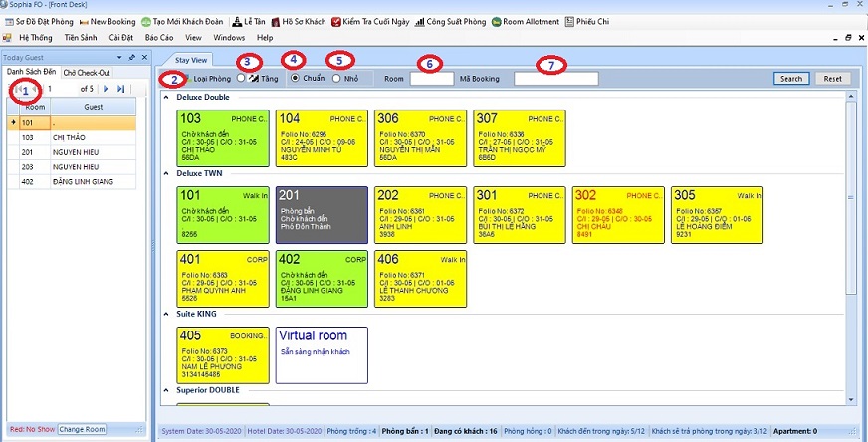Collapse the Suite KING group
The image size is (868, 442).
(166, 314)
